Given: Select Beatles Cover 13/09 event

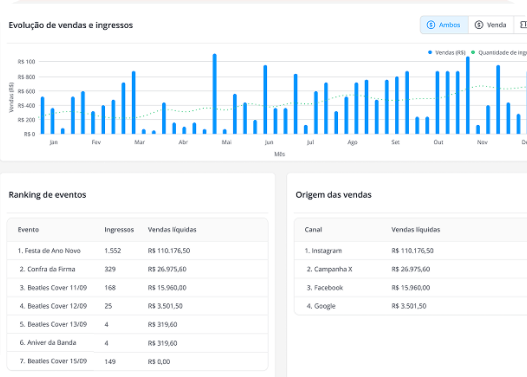Looking at the screenshot, I should 137,325.
